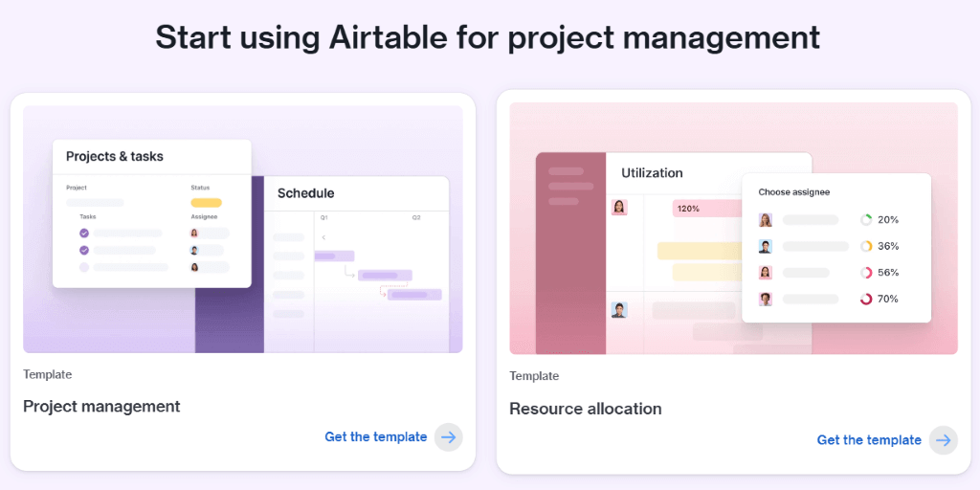
Task: Select avatar of assignee with 20% load
Action: (765, 220)
